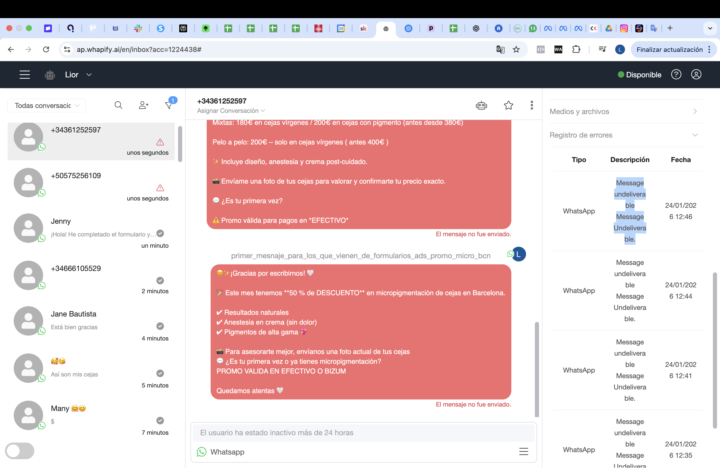Expand Medios y archivos section
The width and height of the screenshot is (720, 468).
pos(624,112)
